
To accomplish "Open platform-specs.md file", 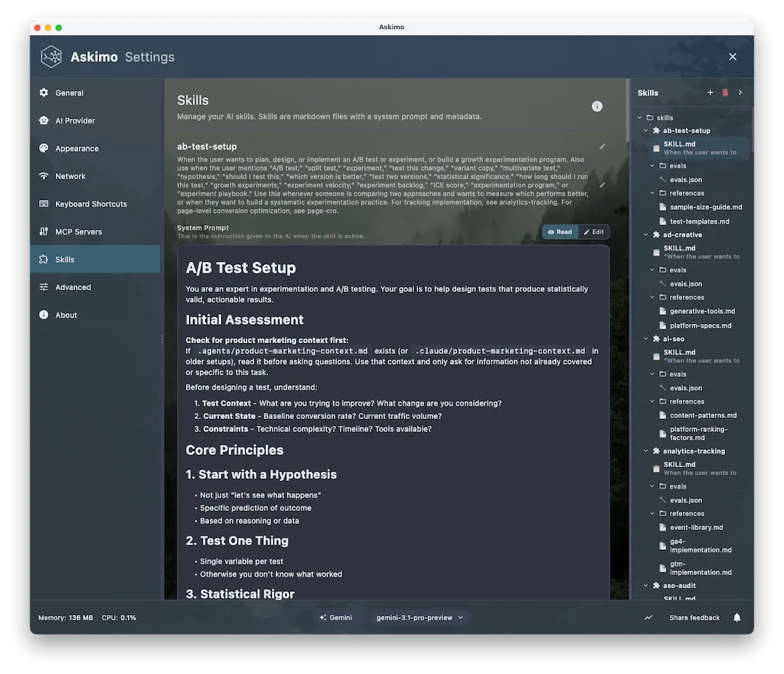I will (x=695, y=326).
